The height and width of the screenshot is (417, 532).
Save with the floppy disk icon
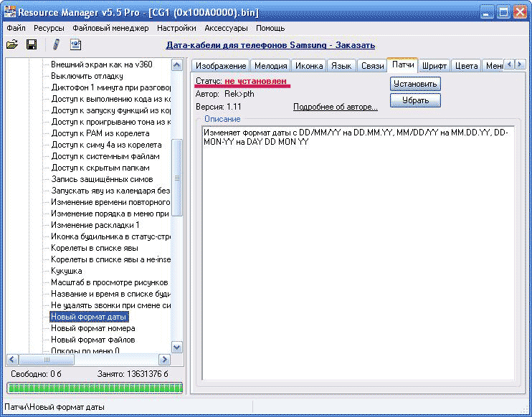pos(32,44)
